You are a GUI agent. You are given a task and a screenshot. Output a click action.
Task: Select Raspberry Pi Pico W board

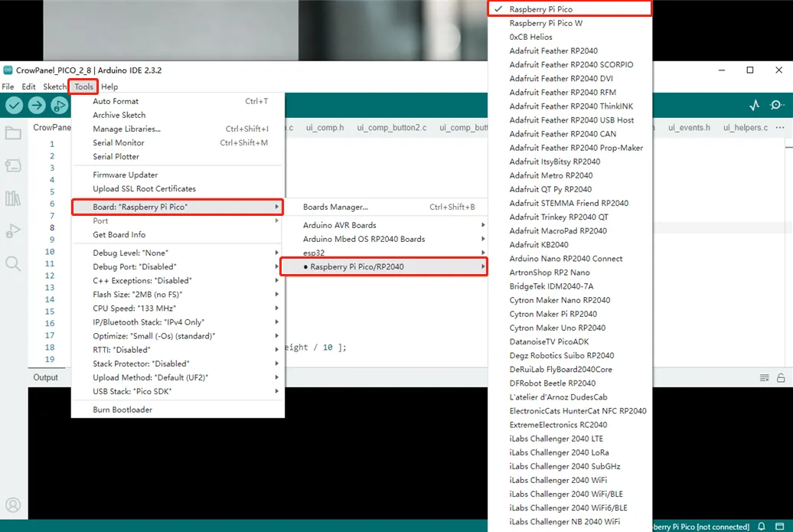[569, 23]
